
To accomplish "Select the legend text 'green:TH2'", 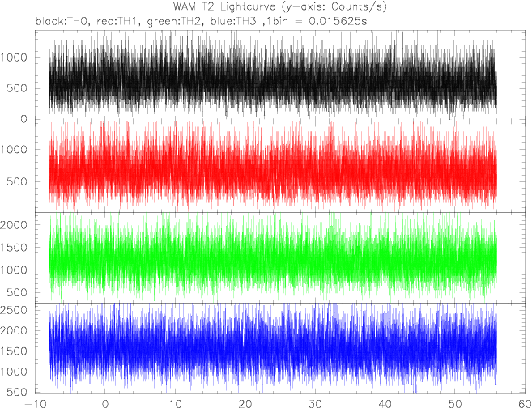I will coord(176,22).
